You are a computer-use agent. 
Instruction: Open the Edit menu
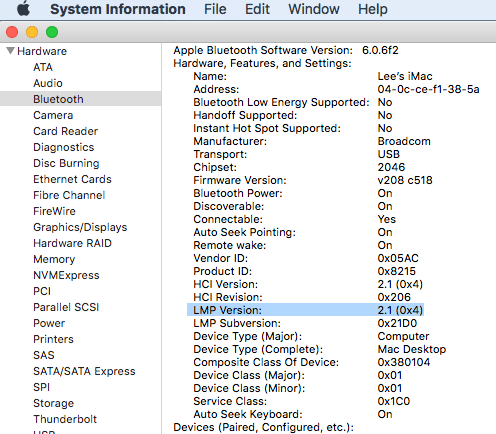257,9
